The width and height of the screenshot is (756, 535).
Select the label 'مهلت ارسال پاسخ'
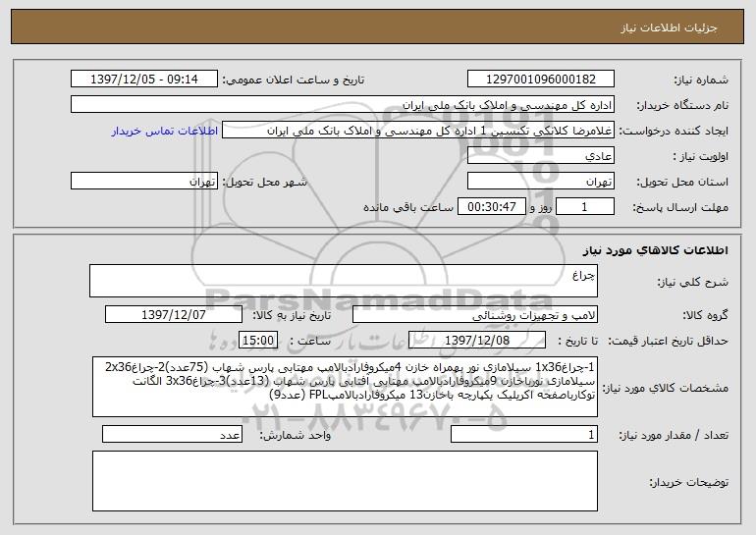(x=679, y=208)
